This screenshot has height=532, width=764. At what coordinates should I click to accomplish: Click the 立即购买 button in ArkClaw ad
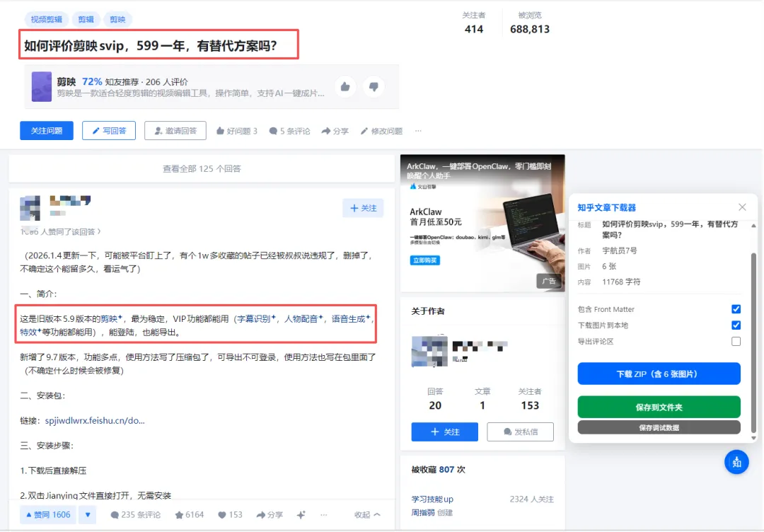pos(425,260)
